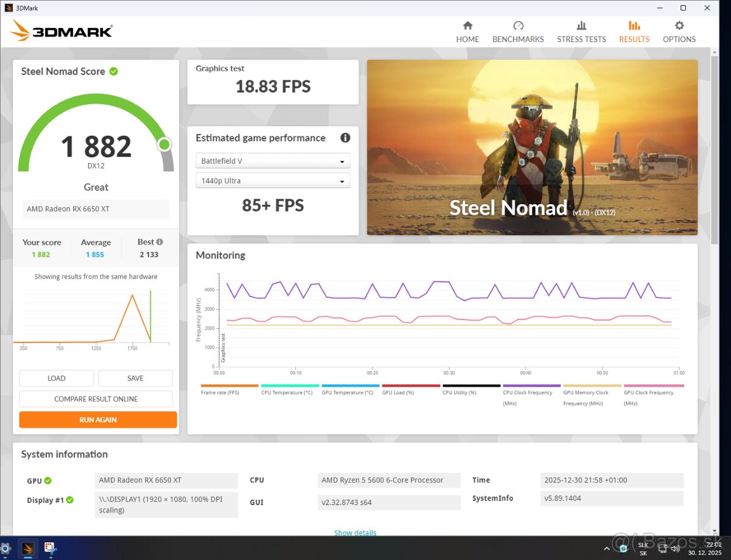
Task: Open the Show details link
Action: 355,532
